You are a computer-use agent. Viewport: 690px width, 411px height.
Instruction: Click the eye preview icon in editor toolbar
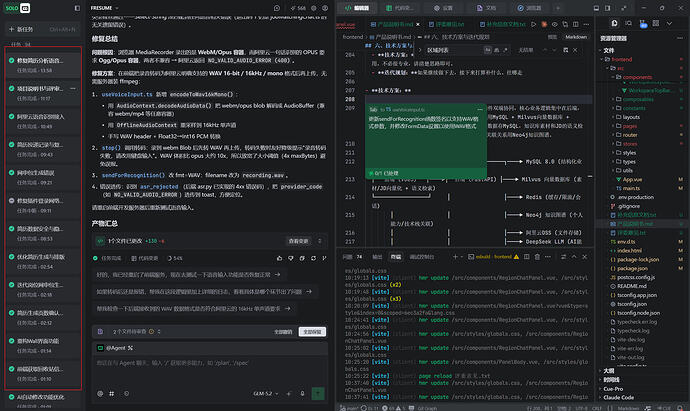(x=554, y=24)
